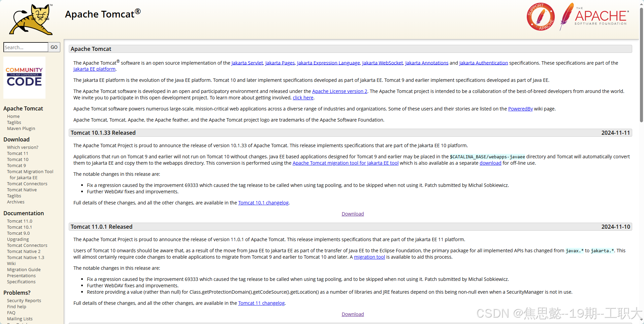
Task: Click Download under Tomcat 10.1.33 release
Action: pyautogui.click(x=353, y=214)
